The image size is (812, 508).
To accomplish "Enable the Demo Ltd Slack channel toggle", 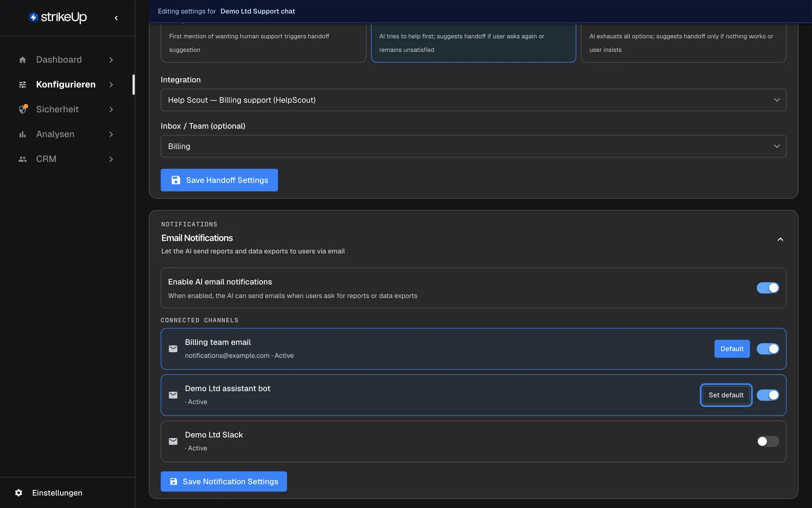I will [768, 441].
